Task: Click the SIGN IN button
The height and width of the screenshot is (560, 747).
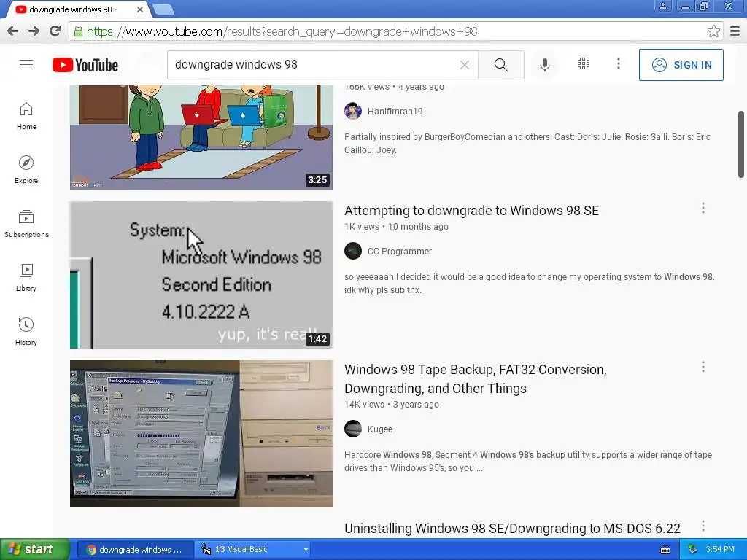Action: (x=681, y=65)
